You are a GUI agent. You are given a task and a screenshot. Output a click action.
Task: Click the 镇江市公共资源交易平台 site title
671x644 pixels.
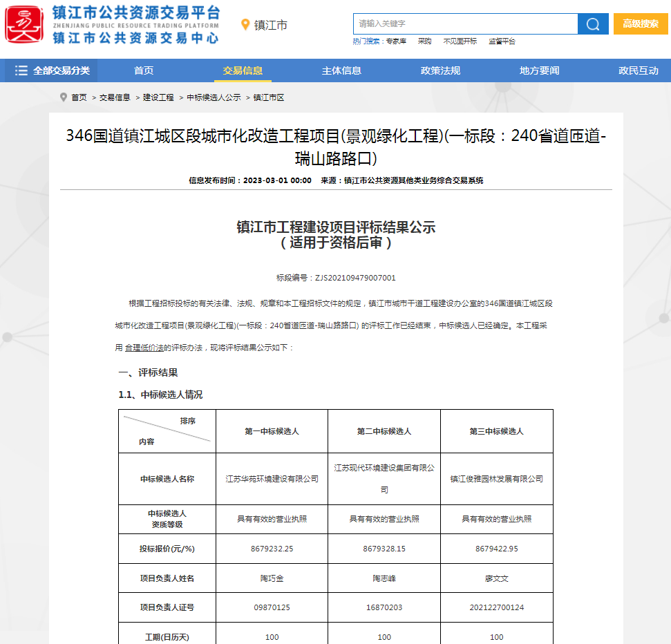pyautogui.click(x=137, y=13)
